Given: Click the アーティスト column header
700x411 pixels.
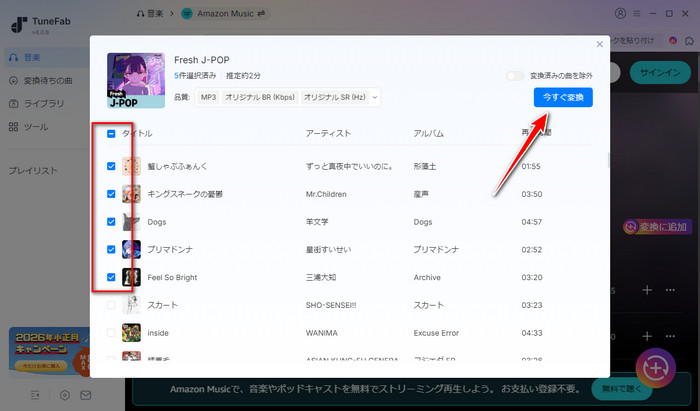Looking at the screenshot, I should tap(328, 133).
